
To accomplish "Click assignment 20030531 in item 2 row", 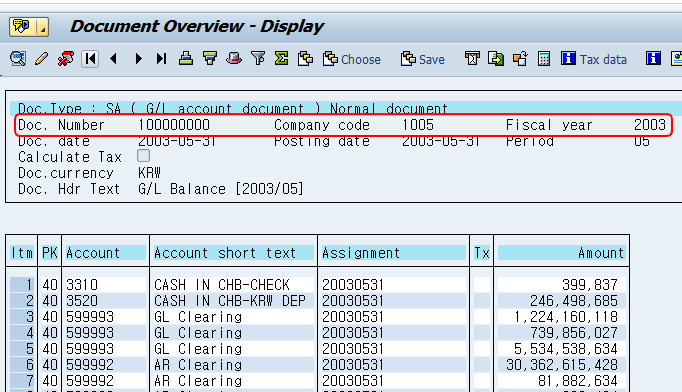I will tap(353, 301).
